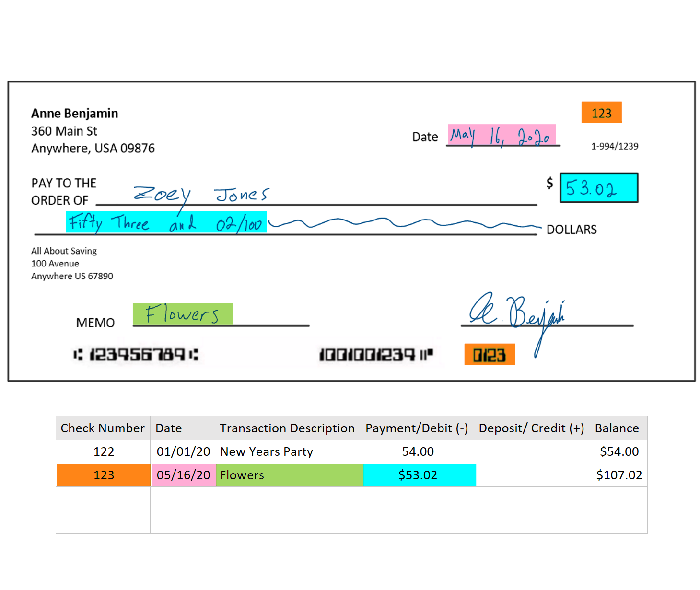Viewport: 700px width, 590px height.
Task: Click check number 122 in the register
Action: pyautogui.click(x=104, y=451)
